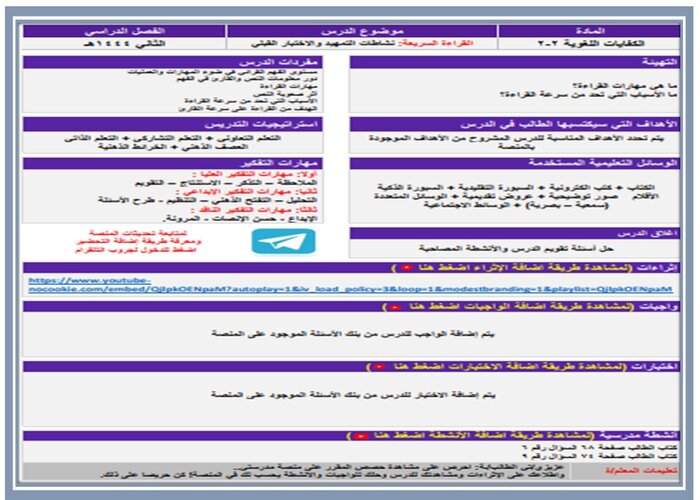The width and height of the screenshot is (700, 500).
Task: Click the red 'تعليمات المعلم/ة' label
Action: (641, 471)
